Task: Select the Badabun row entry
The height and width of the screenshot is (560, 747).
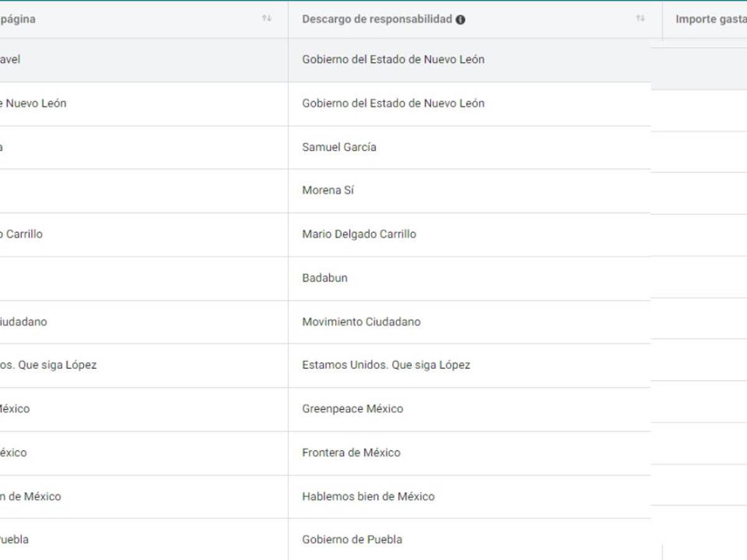Action: [x=325, y=278]
